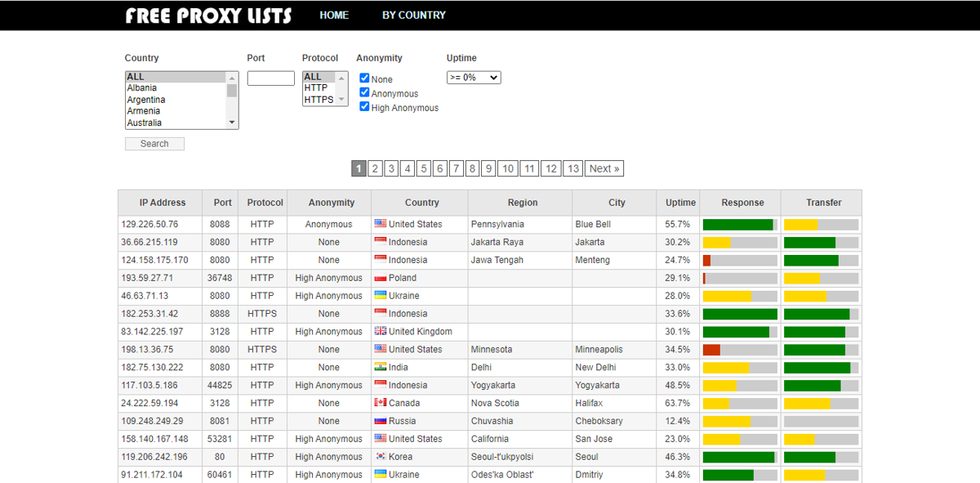Open the Uptime percentage dropdown

474,77
